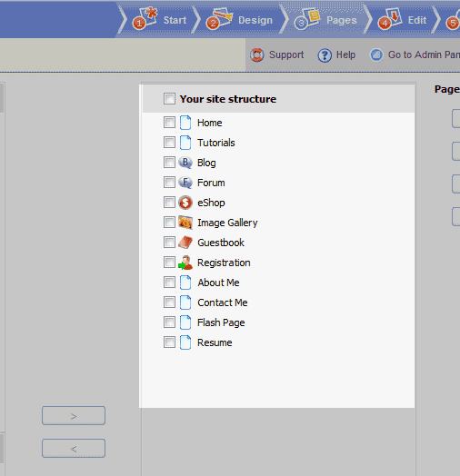
Task: Check the Flash Page checkbox
Action: [x=169, y=322]
